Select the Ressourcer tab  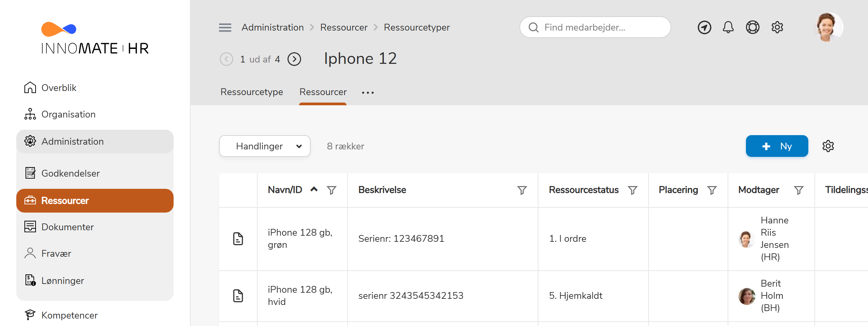pyautogui.click(x=323, y=92)
